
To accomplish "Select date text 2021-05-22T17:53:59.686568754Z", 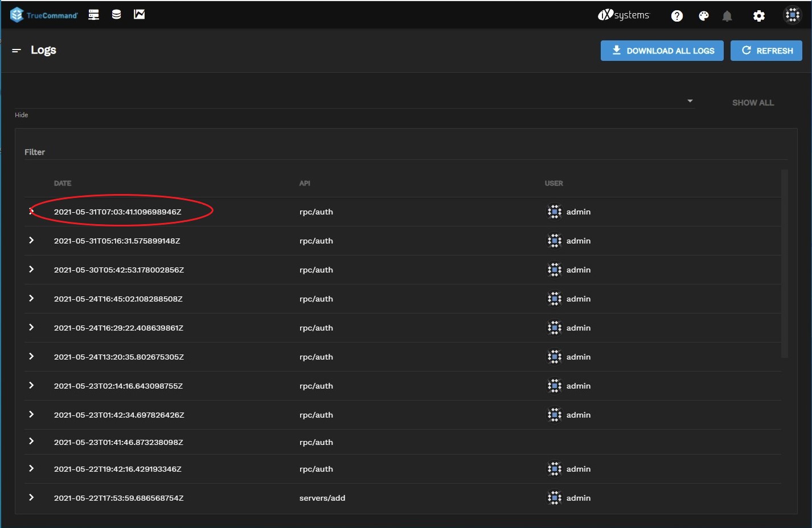I will [x=118, y=498].
